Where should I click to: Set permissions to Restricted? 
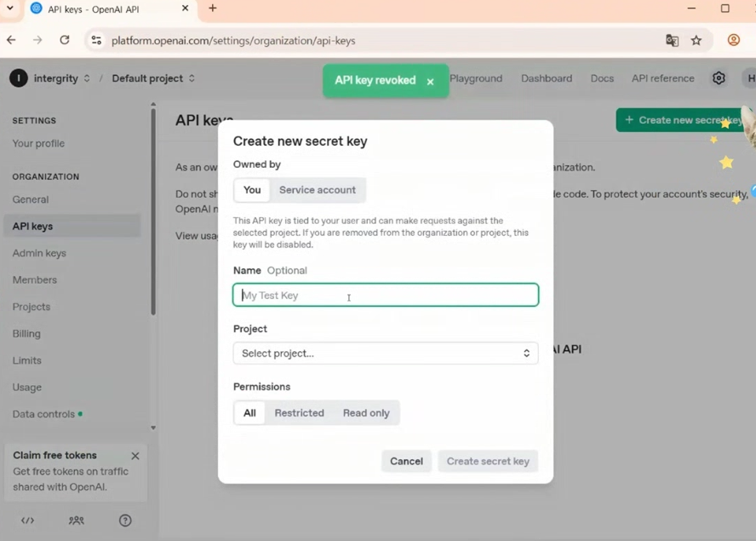click(300, 412)
